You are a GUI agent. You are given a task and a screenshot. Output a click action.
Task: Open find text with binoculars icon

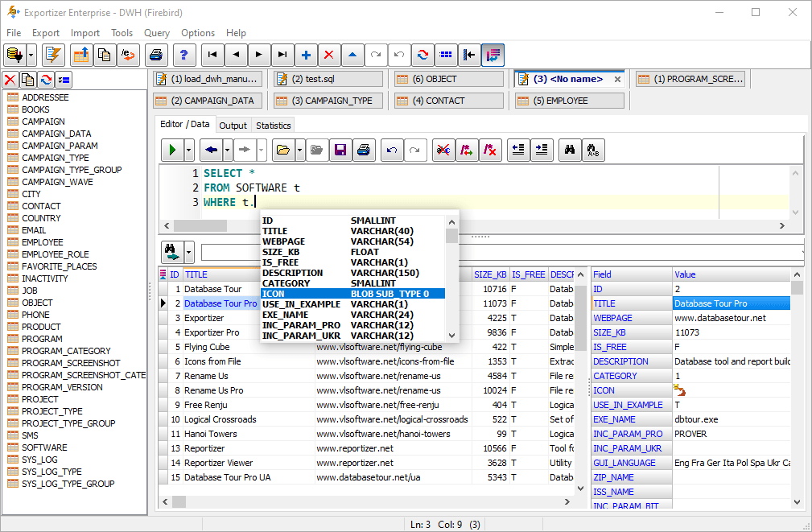tap(570, 151)
